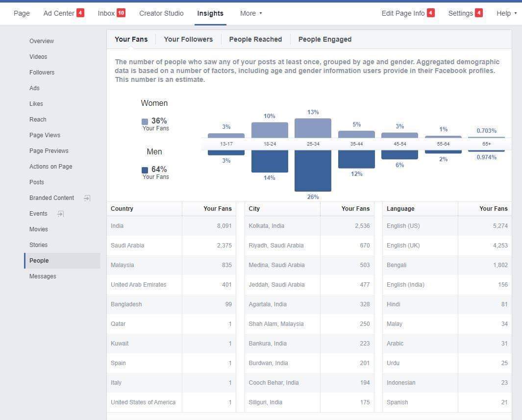Go to Overview in the sidebar
Viewport: 522px width, 420px height.
(x=42, y=41)
